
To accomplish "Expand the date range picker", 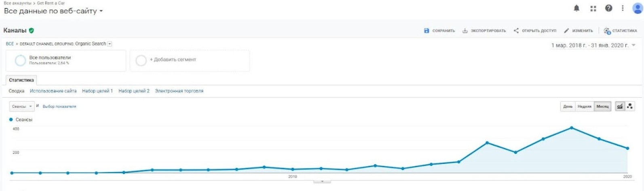I will 633,45.
